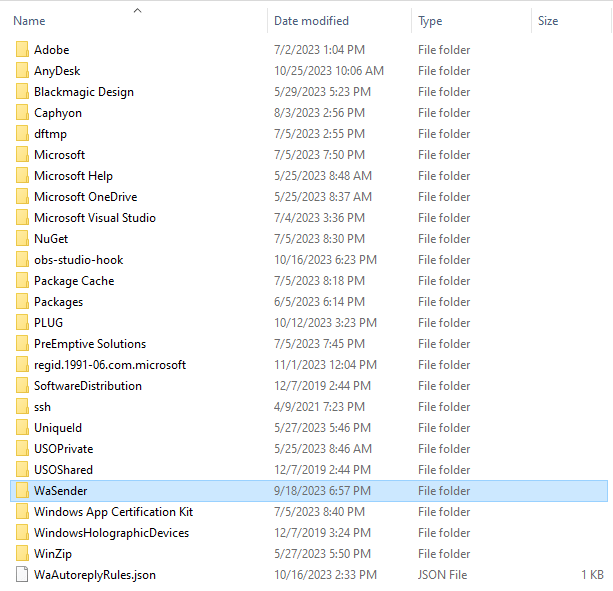Select the Microsoft folder name
Screen dimensions: 613x591
pos(59,155)
